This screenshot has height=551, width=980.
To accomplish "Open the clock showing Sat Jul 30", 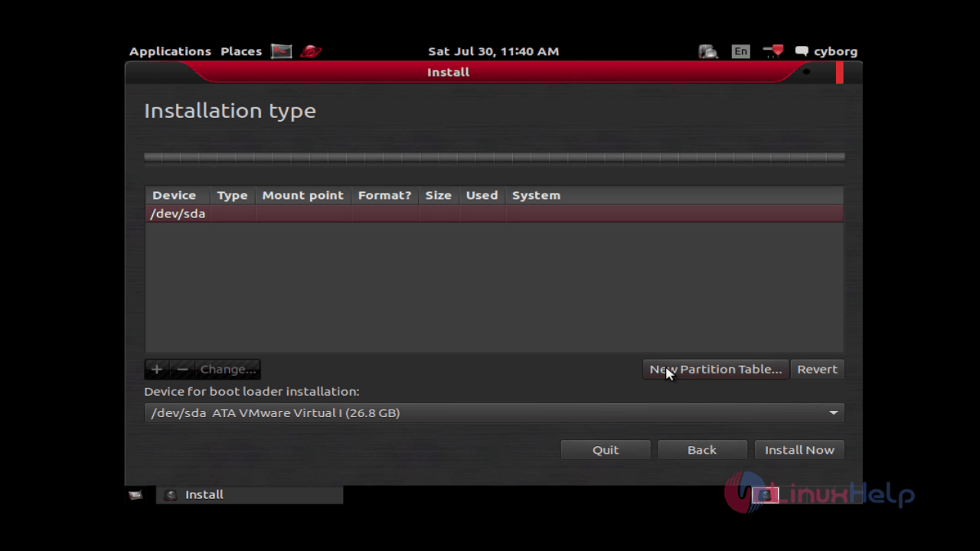I will 493,51.
